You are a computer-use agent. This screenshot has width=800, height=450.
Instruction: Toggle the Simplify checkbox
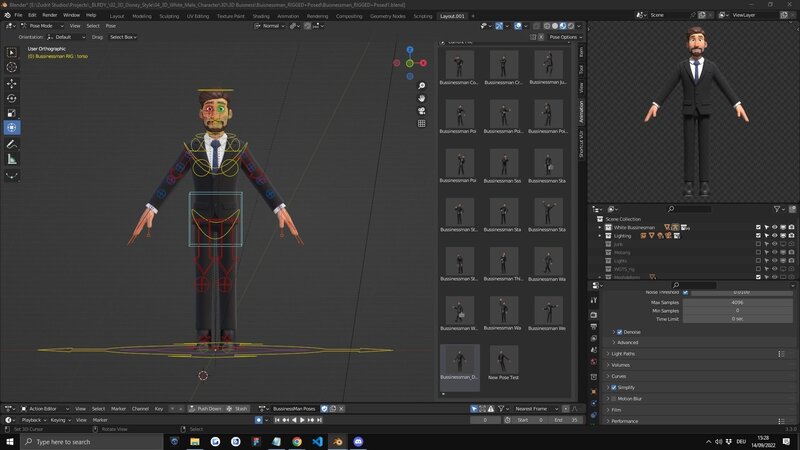[614, 387]
